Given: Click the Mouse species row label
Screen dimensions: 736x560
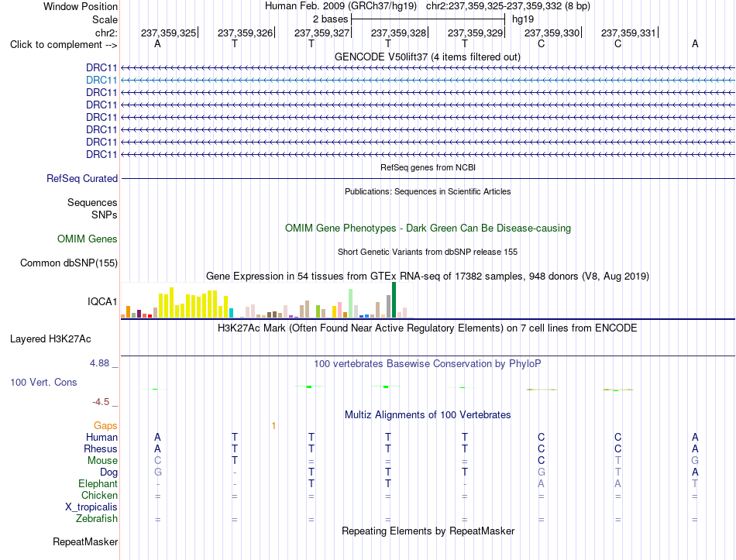Looking at the screenshot, I should coord(102,461).
